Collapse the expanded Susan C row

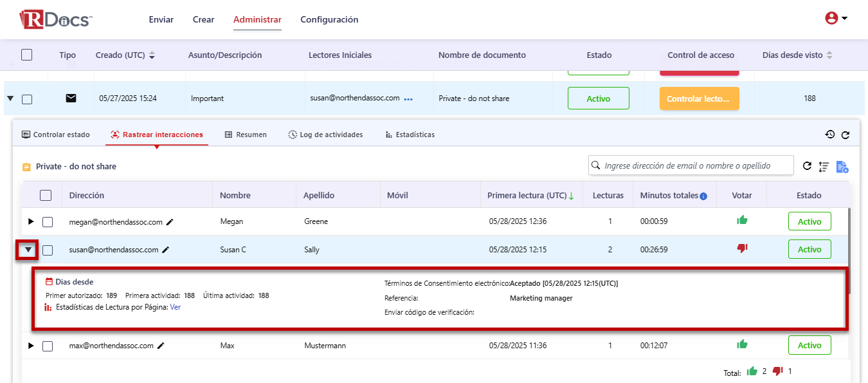point(28,250)
